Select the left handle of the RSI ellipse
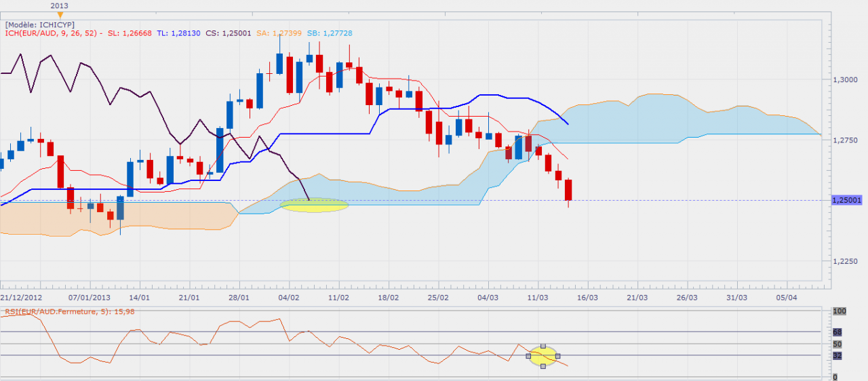This screenshot has height=381, width=868. coord(528,355)
